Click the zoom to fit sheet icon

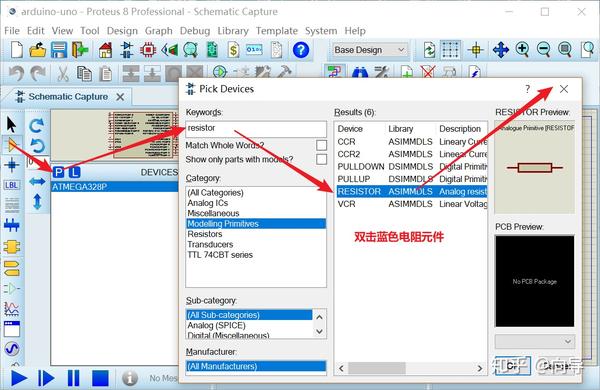[x=564, y=50]
